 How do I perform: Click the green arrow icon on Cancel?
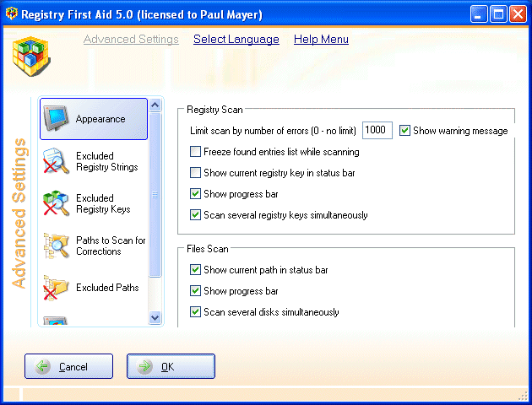pos(43,367)
